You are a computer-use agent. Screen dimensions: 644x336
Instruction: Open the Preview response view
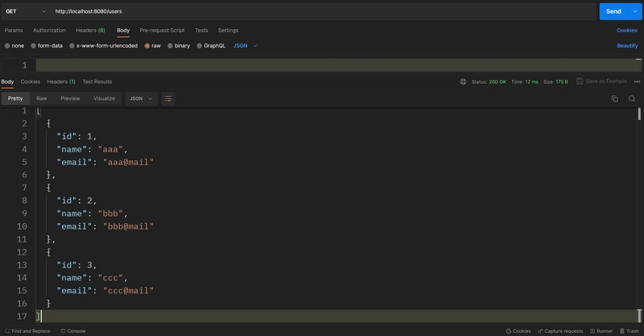pos(70,98)
